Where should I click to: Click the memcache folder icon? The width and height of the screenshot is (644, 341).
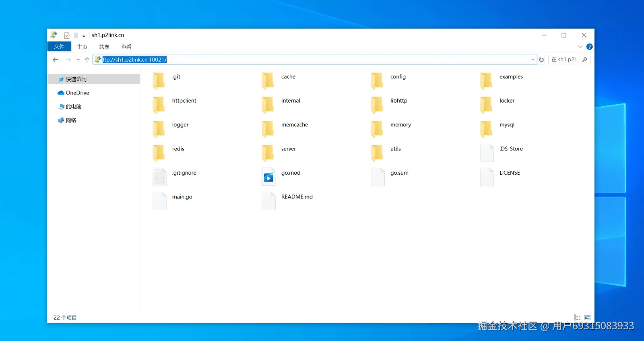tap(268, 129)
